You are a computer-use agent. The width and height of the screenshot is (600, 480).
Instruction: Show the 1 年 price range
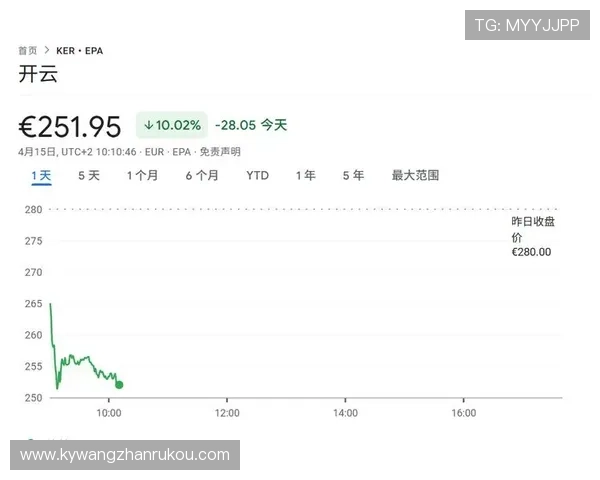pos(306,176)
